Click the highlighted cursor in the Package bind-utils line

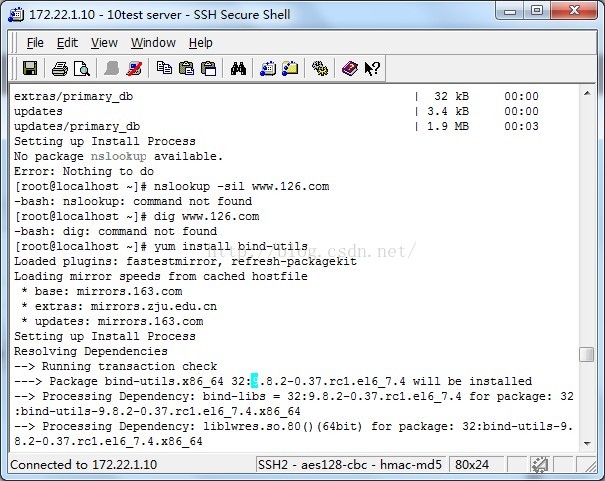[255, 381]
